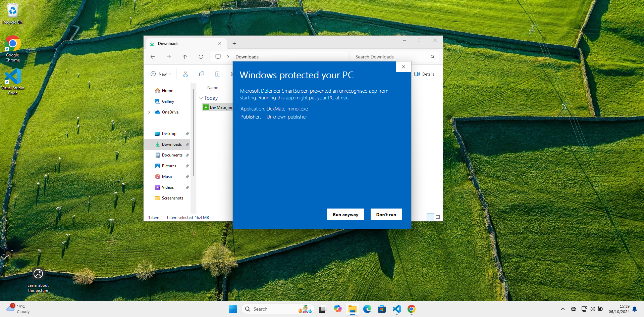Image resolution: width=644 pixels, height=317 pixels.
Task: Open Home in navigation pane
Action: coord(167,91)
